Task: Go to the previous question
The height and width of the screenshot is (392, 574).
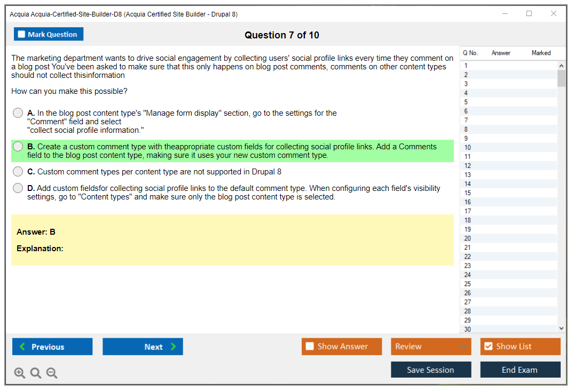Action: 52,347
